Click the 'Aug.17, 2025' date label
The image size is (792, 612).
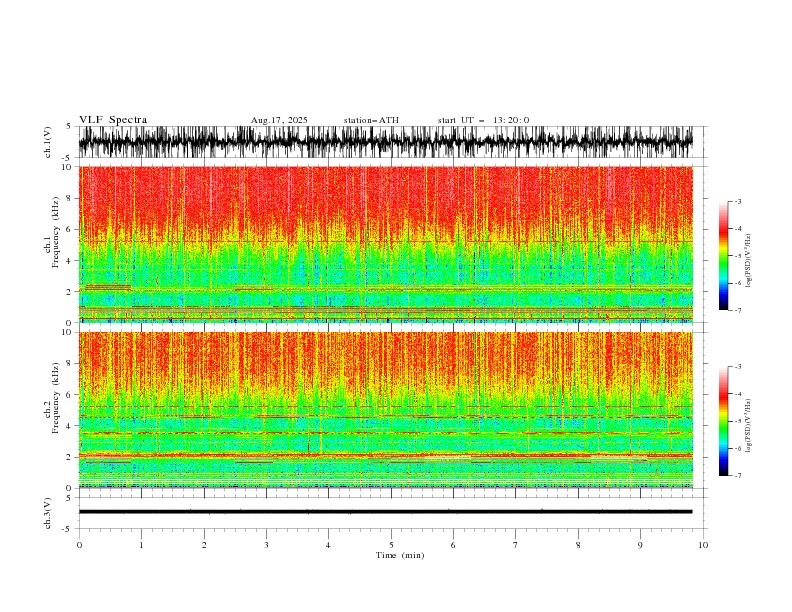point(279,120)
